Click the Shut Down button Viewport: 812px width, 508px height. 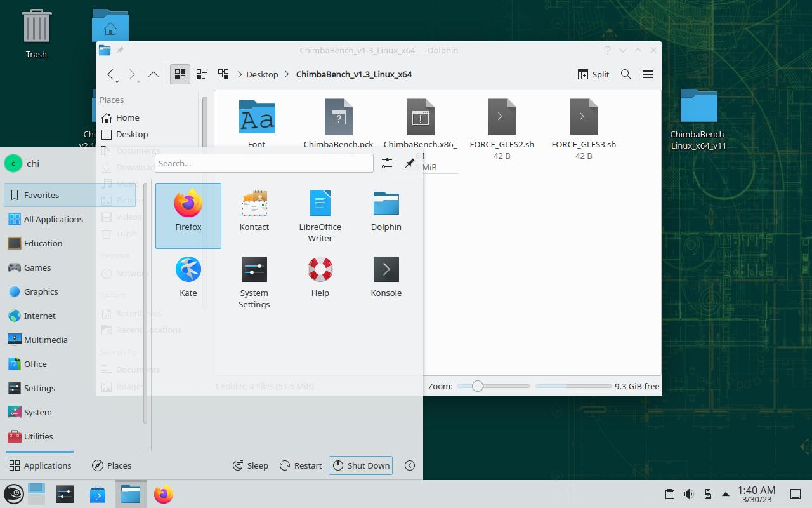pos(361,465)
